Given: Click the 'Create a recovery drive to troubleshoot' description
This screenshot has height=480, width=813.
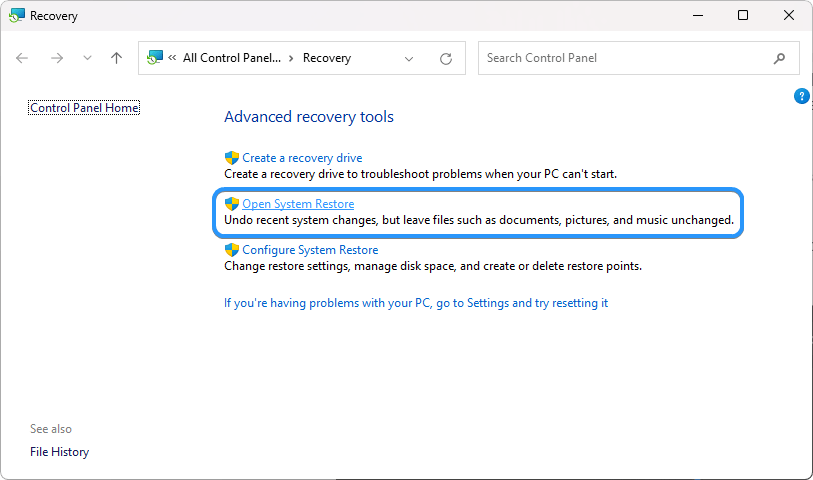Looking at the screenshot, I should 420,174.
